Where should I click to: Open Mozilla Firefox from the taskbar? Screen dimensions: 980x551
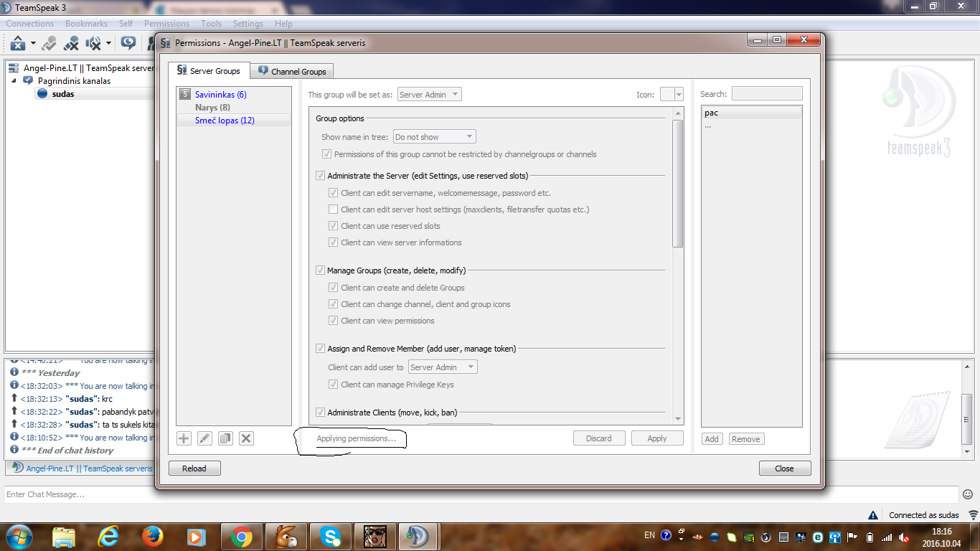[x=152, y=536]
